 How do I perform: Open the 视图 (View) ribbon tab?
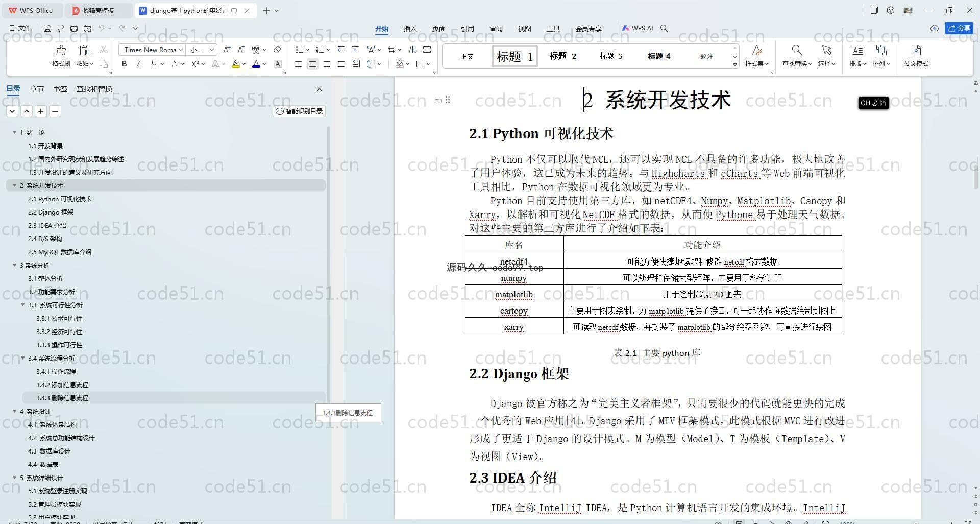point(524,29)
